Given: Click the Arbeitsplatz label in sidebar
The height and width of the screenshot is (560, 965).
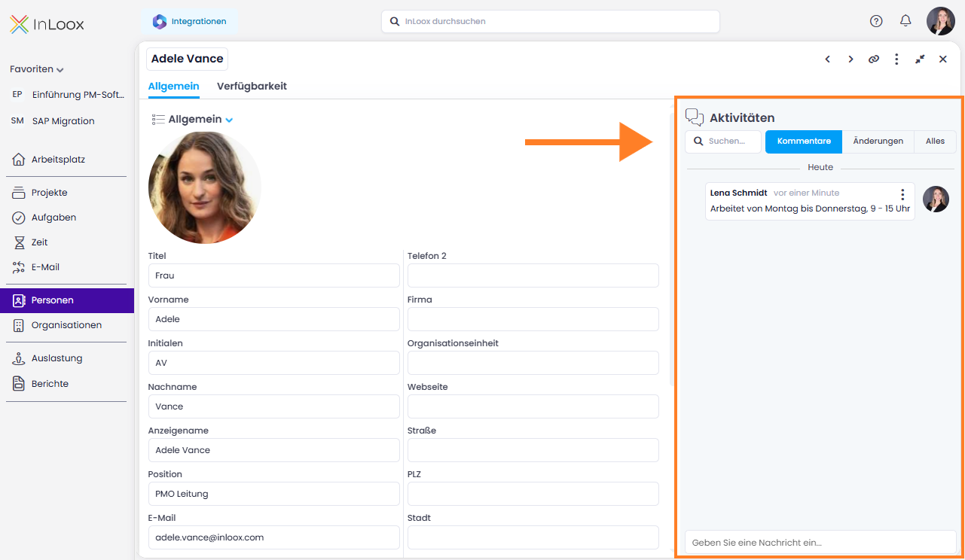Looking at the screenshot, I should (58, 160).
